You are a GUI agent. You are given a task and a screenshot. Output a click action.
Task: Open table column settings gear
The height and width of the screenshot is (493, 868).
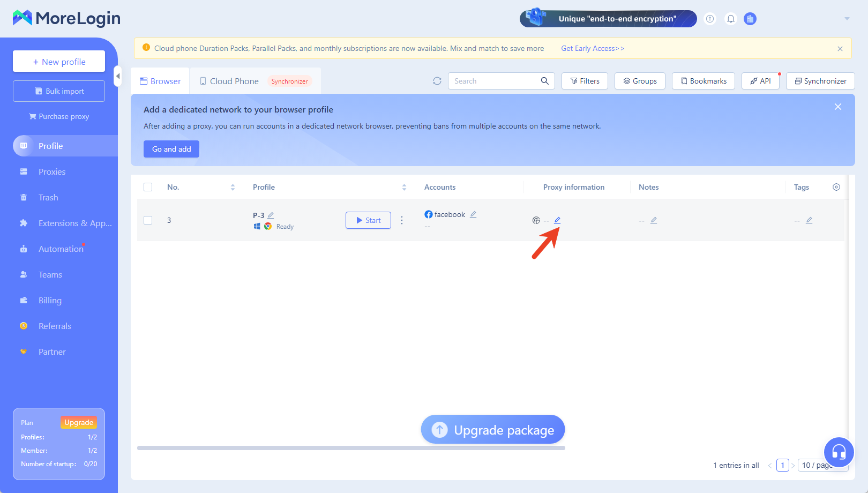tap(836, 187)
